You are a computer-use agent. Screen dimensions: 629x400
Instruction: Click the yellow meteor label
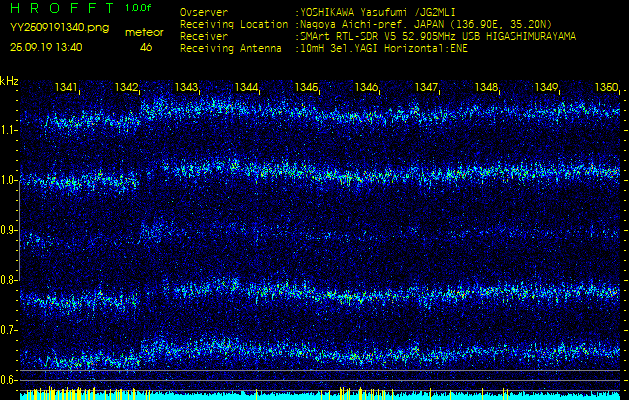pos(146,32)
